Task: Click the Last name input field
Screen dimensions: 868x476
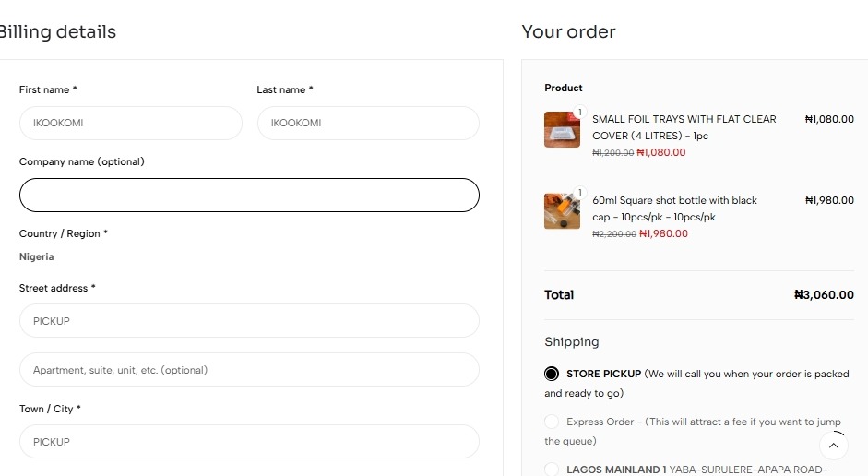Action: pos(367,123)
